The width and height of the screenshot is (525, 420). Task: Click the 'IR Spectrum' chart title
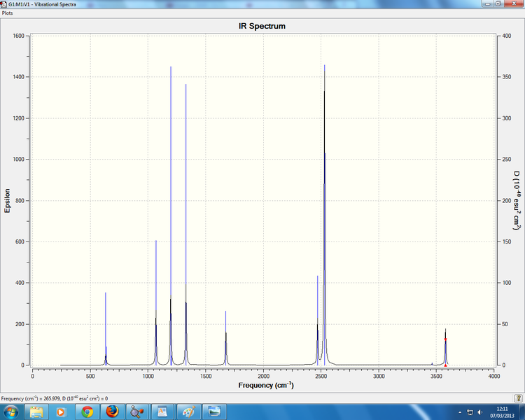tap(262, 26)
